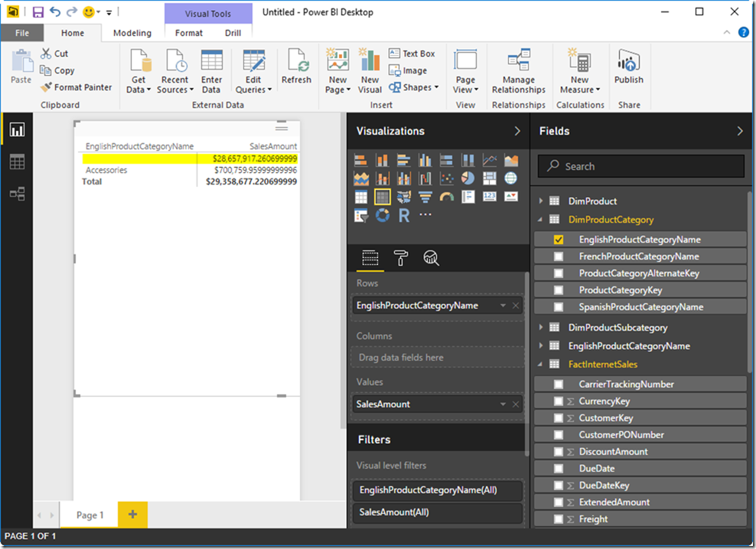Check the ProductCategoryAlternateKey field
Screen dimensions: 756x549
[x=559, y=273]
